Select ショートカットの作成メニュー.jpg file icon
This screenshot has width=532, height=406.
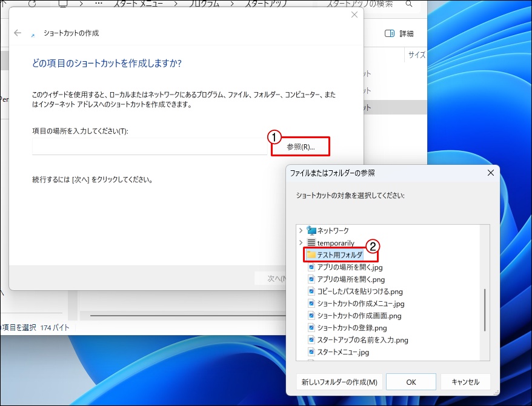(x=311, y=304)
